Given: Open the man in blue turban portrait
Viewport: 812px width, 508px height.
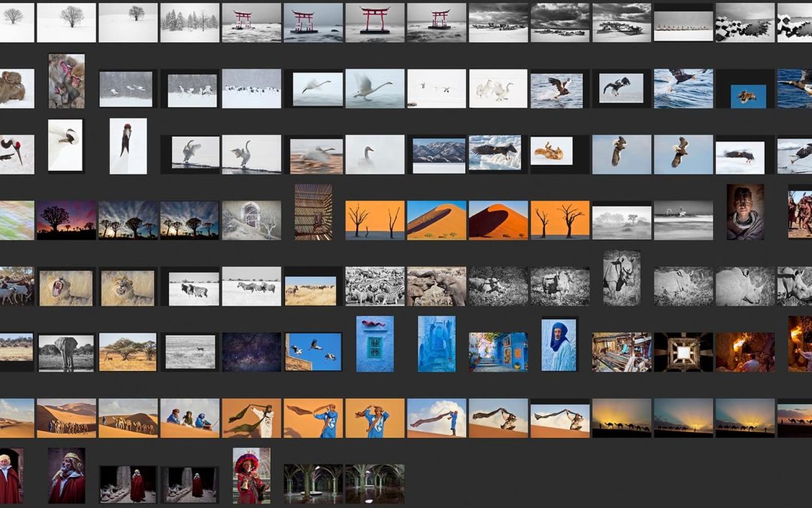Looking at the screenshot, I should 559,345.
